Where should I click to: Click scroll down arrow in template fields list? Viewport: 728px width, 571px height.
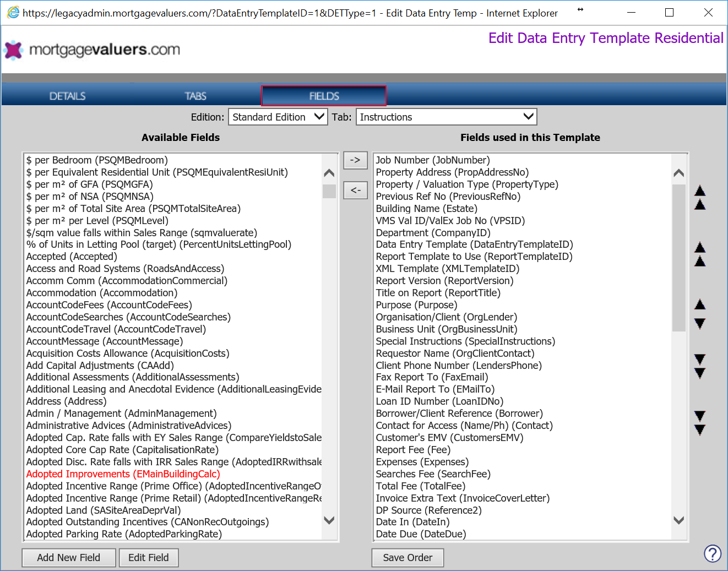pos(679,520)
